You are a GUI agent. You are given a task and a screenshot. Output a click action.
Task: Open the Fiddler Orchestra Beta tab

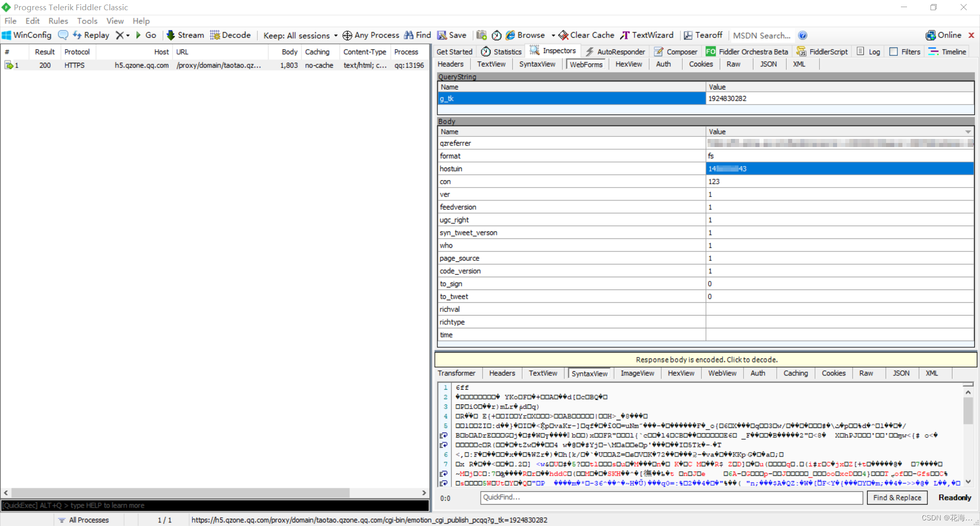point(747,52)
